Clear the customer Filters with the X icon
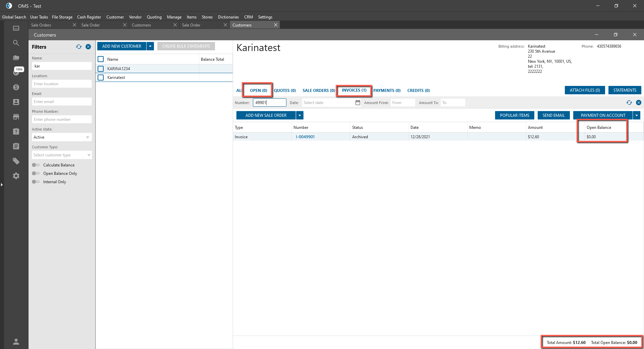 coord(88,47)
